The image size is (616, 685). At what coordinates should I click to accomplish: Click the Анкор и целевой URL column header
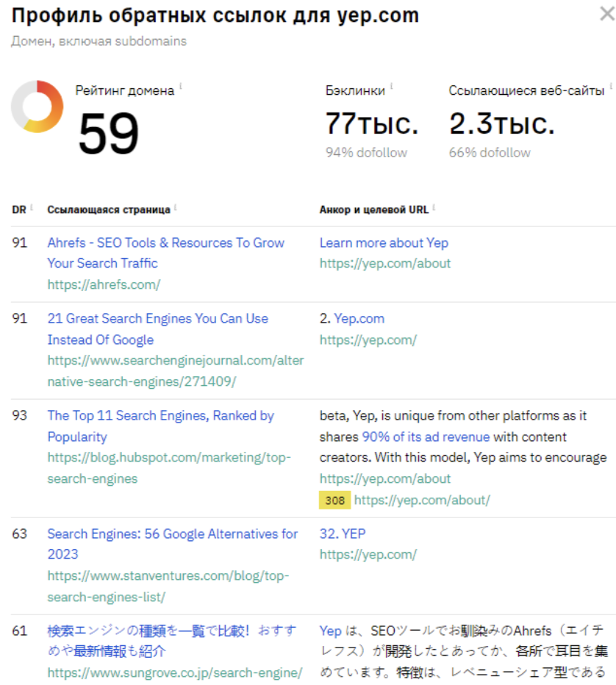(374, 209)
